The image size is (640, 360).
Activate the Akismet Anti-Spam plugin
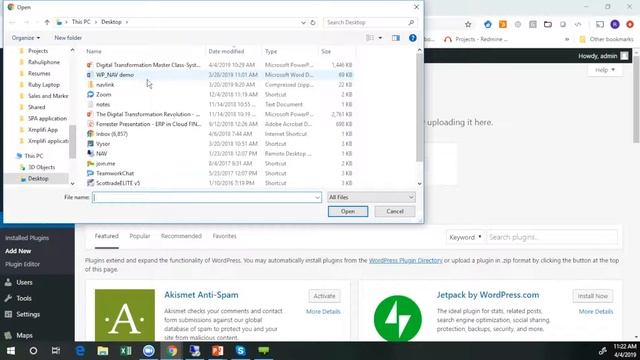[x=324, y=296]
